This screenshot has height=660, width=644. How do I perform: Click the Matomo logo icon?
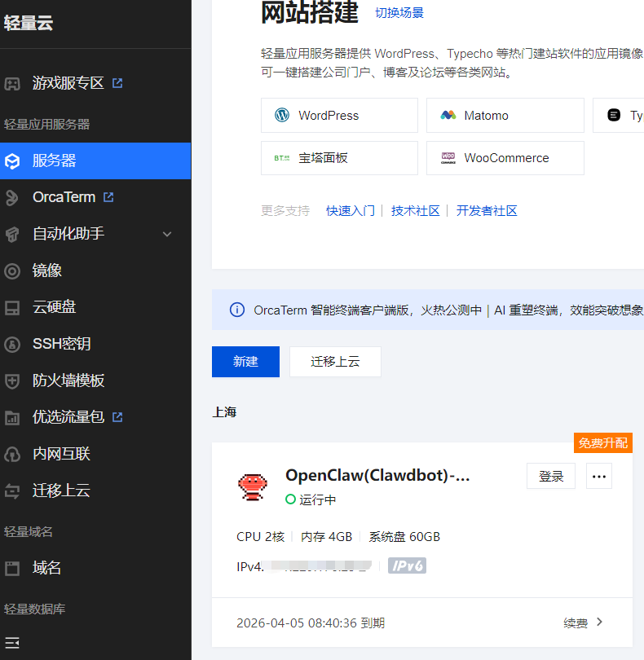pos(448,115)
